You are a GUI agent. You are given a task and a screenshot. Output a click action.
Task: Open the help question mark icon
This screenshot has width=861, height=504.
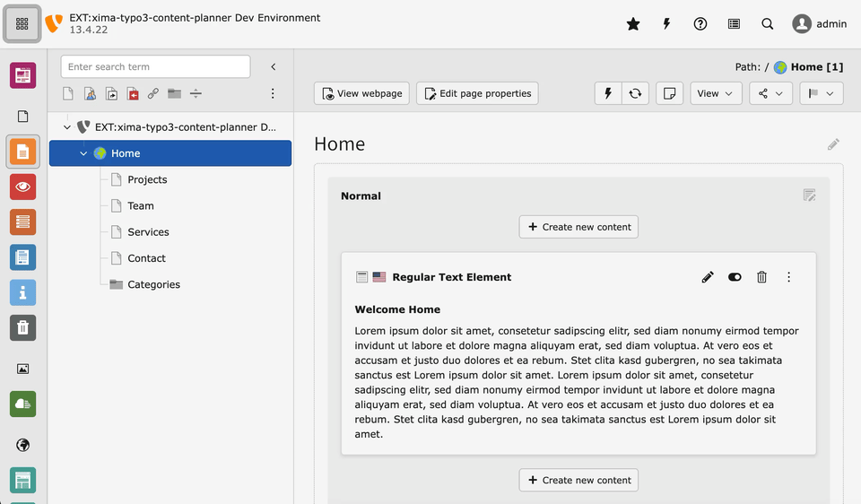click(x=700, y=23)
